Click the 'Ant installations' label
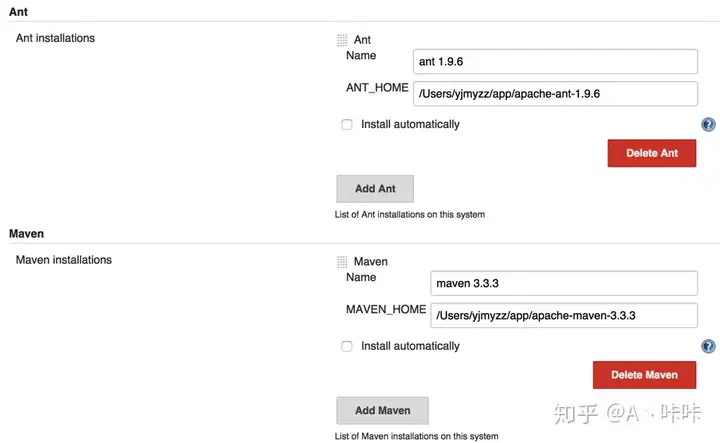 (55, 38)
